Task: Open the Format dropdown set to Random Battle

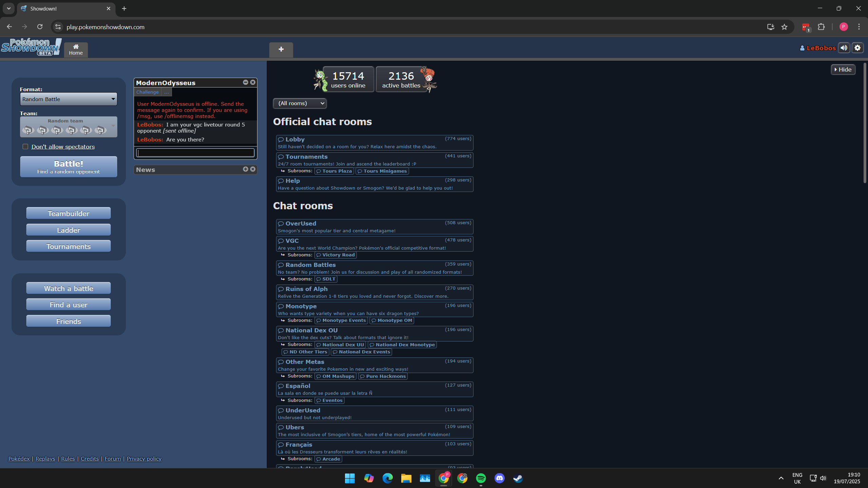Action: pos(69,99)
